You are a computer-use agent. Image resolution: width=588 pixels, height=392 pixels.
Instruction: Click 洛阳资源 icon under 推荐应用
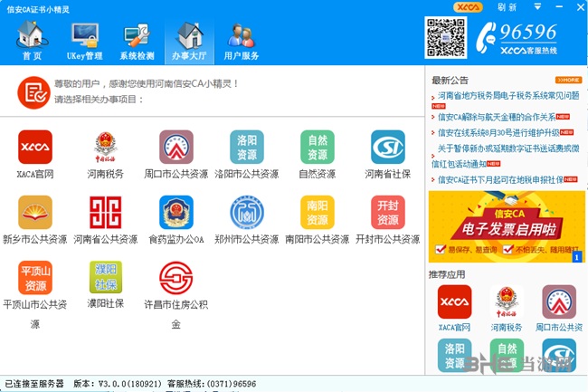[x=454, y=355]
